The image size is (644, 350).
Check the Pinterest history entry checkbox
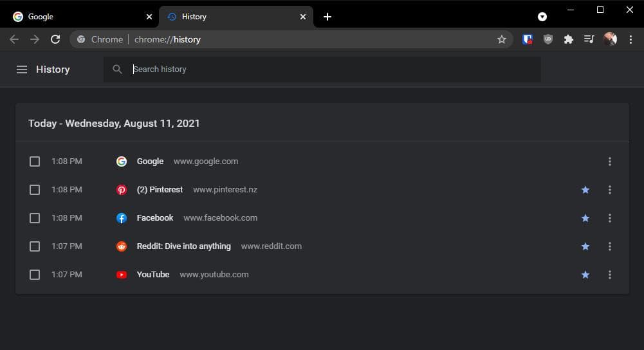[x=35, y=190]
